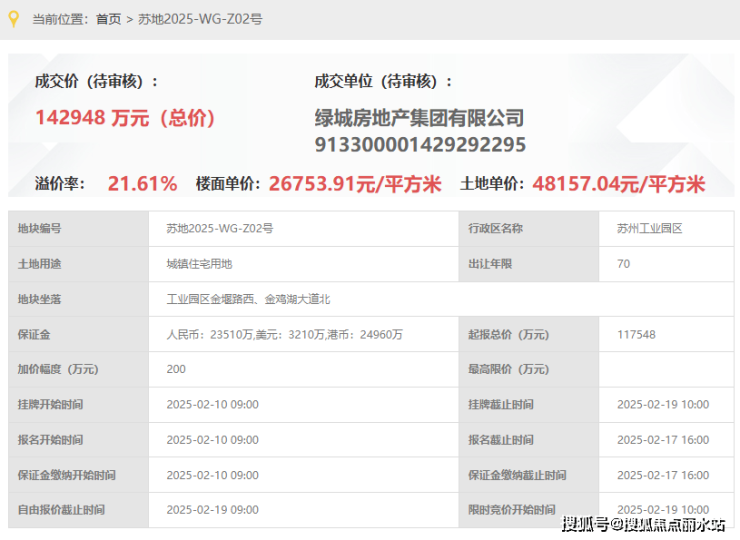740x540 pixels.
Task: Select the value 城镇住宅用地
Action: tap(199, 264)
